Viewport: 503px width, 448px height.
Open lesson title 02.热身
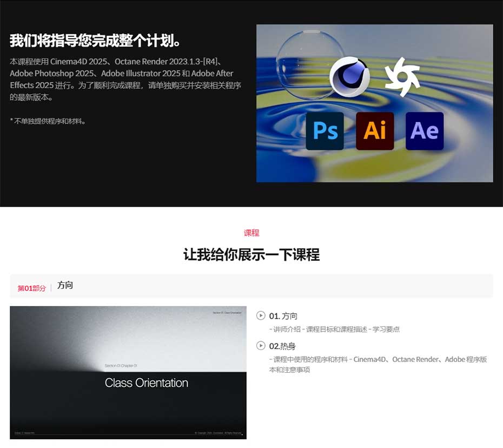point(282,346)
